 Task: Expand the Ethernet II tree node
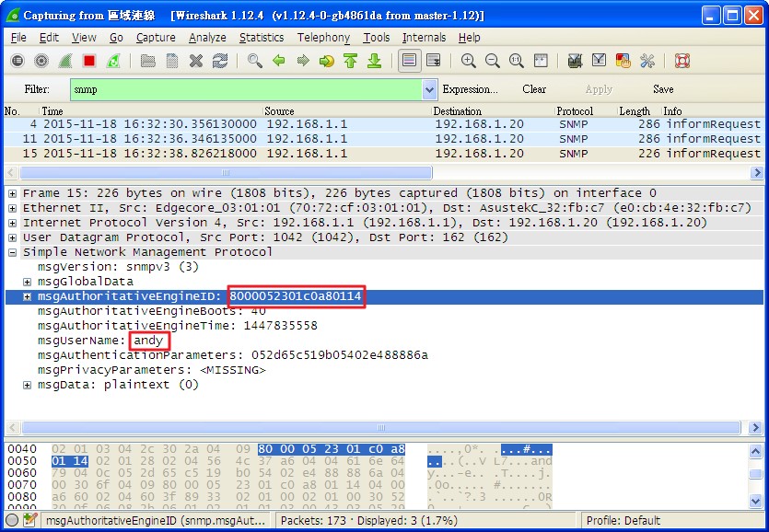point(12,208)
